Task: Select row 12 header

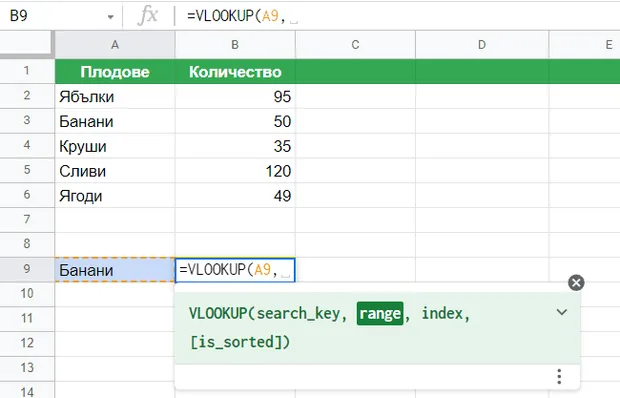Action: pyautogui.click(x=26, y=343)
